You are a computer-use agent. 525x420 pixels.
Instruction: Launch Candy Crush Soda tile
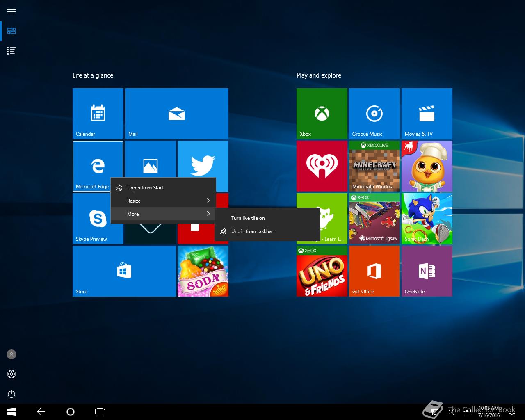[203, 271]
